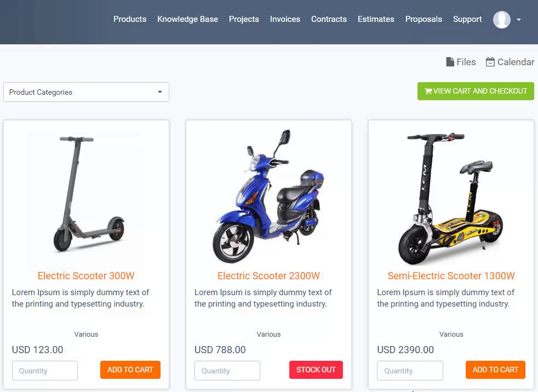Screen dimensions: 538x392
Task: Open the Invoices page
Action: point(285,19)
